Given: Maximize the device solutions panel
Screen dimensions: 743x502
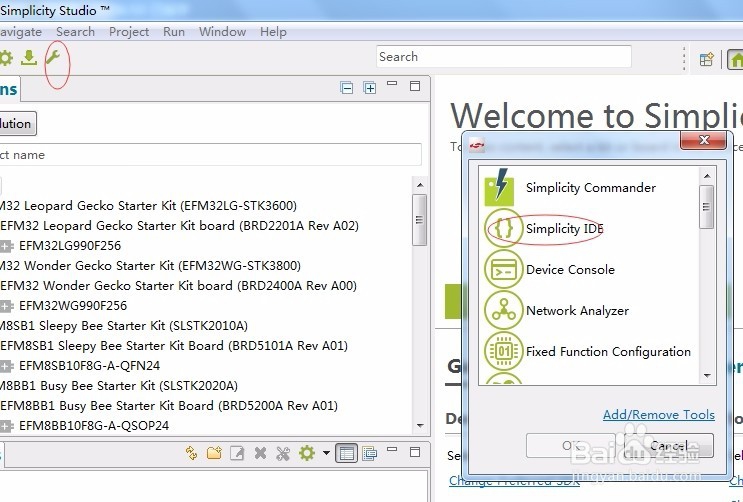Looking at the screenshot, I should pyautogui.click(x=415, y=86).
